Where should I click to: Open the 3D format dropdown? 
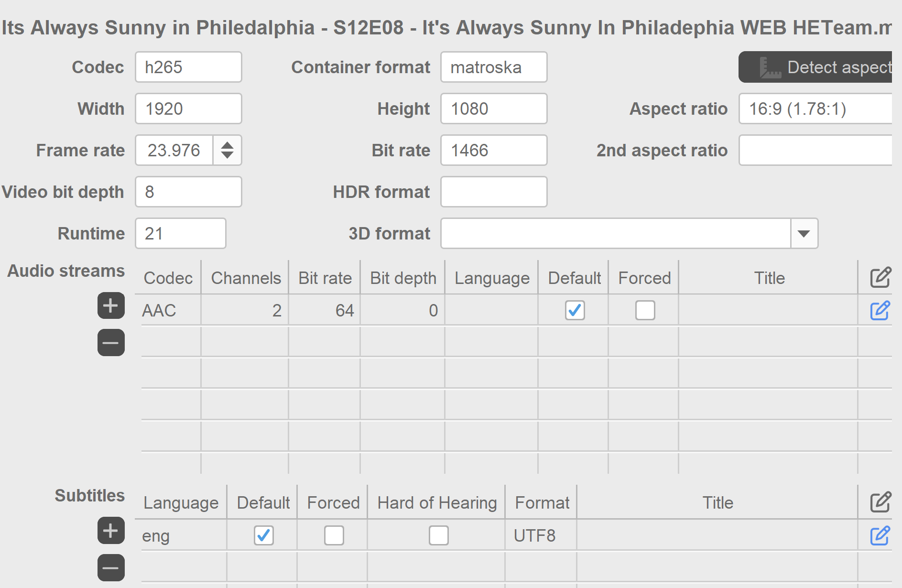(804, 233)
